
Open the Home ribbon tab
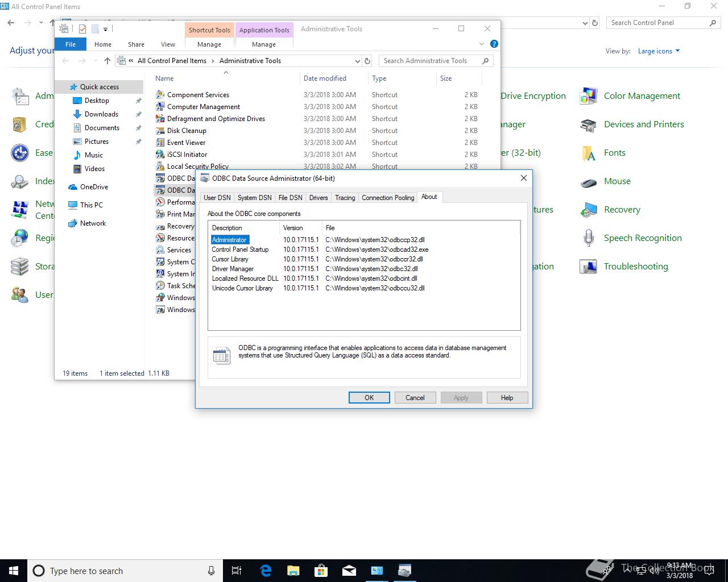(103, 44)
